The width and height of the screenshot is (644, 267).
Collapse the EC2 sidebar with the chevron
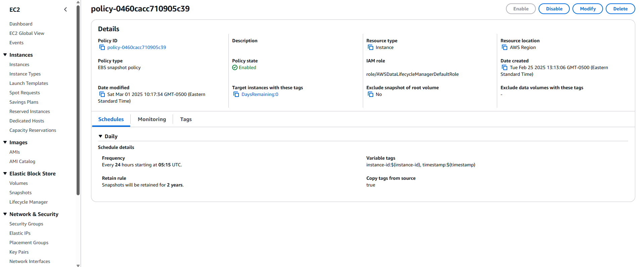(x=66, y=9)
